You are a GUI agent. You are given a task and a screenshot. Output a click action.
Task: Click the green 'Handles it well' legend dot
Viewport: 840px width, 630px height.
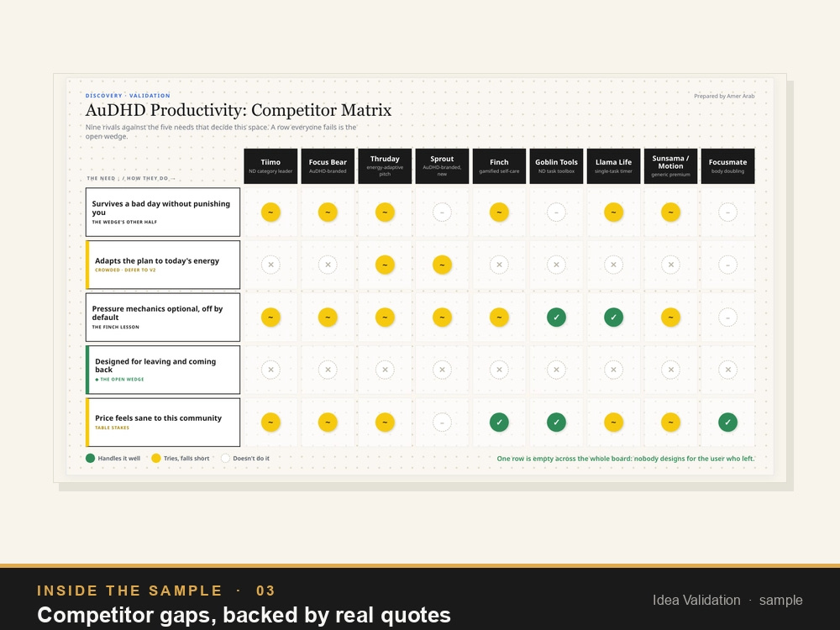pos(90,458)
